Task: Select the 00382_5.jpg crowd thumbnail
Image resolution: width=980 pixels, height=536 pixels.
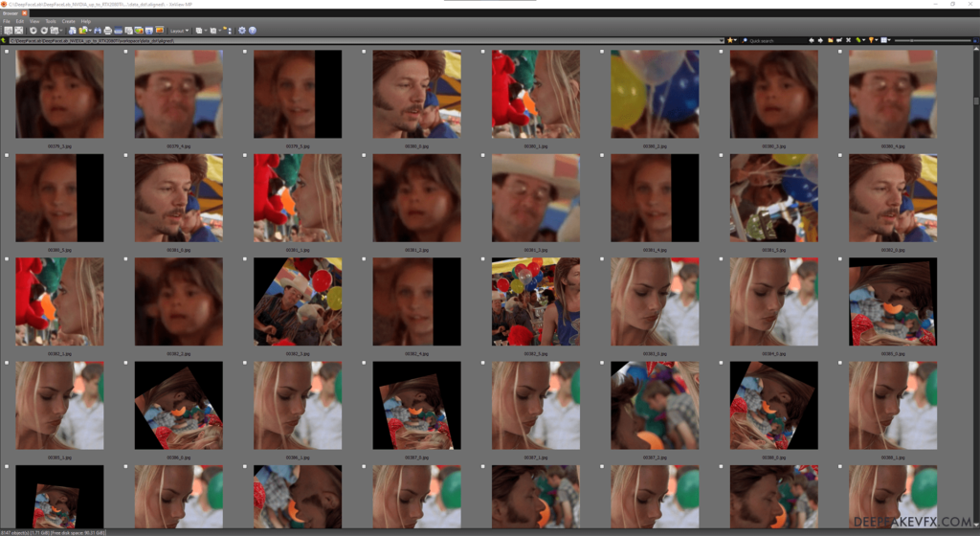Action: 536,301
